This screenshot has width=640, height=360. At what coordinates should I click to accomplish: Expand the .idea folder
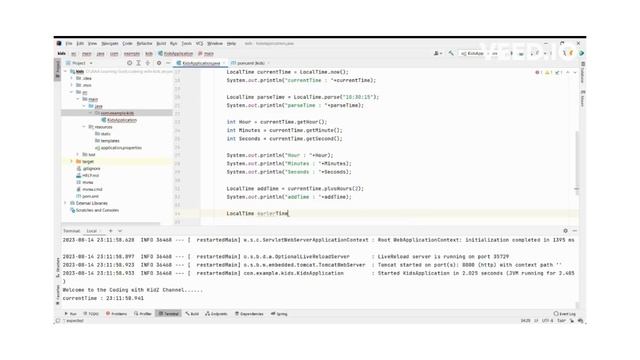(x=72, y=78)
